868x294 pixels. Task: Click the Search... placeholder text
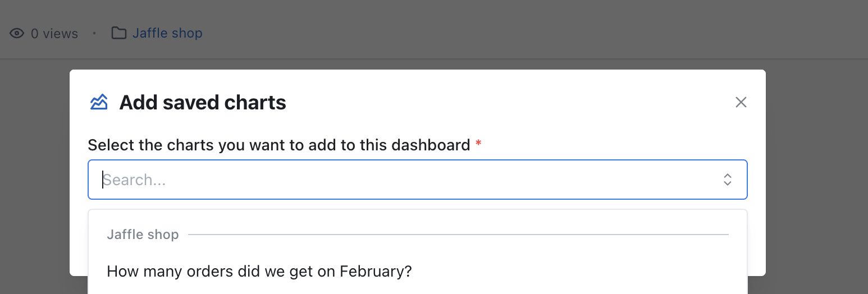click(x=135, y=180)
